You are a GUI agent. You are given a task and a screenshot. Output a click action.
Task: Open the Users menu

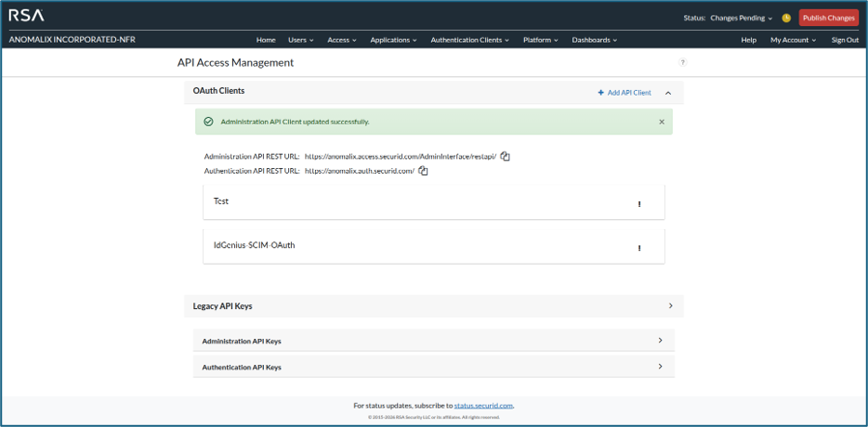click(300, 40)
